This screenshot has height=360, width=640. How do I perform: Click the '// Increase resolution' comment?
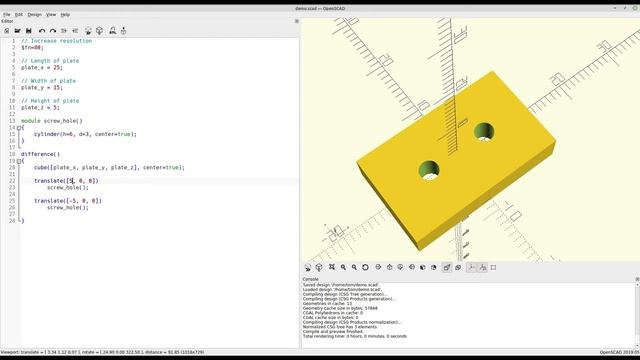click(x=57, y=41)
